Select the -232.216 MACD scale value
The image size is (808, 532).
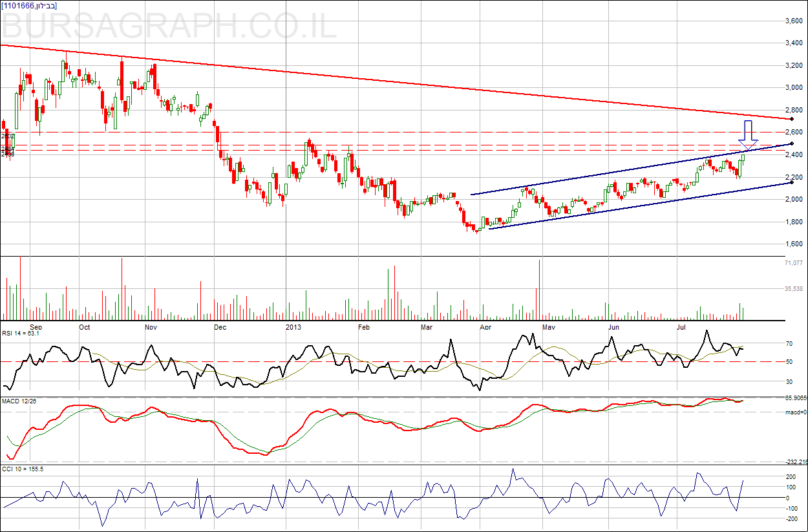coord(796,462)
